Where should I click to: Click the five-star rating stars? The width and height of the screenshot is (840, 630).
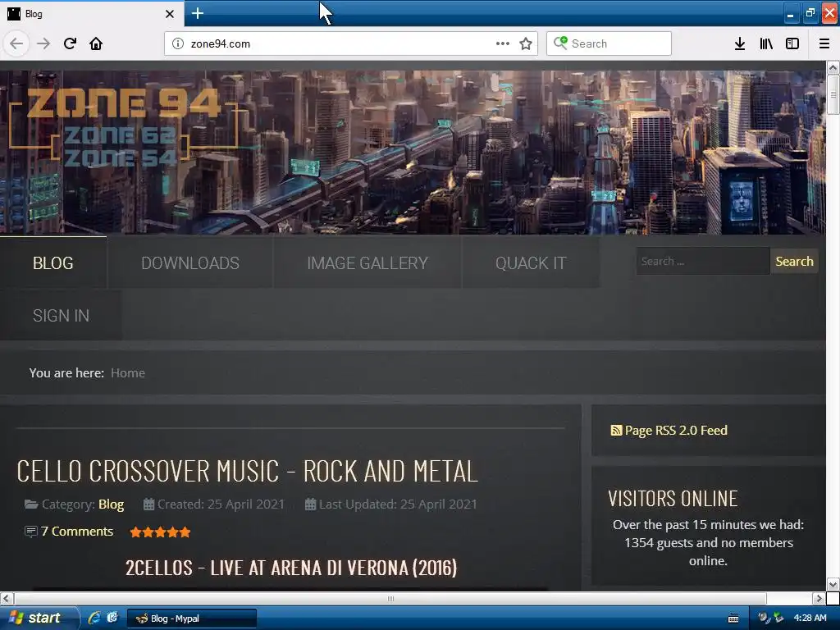click(x=160, y=532)
